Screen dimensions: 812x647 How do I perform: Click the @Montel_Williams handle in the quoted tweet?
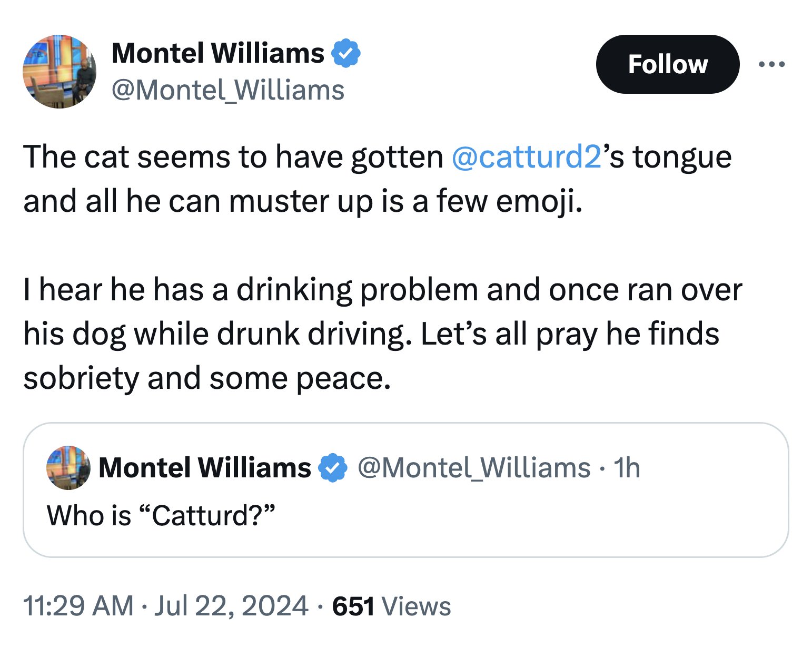[x=474, y=468]
